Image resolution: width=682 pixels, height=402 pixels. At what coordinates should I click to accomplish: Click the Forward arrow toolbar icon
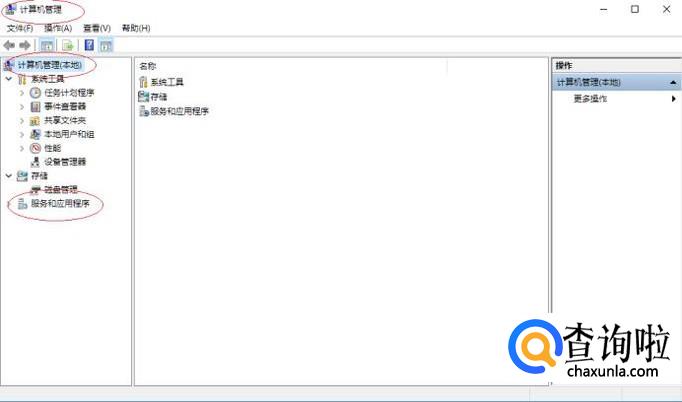[25, 45]
